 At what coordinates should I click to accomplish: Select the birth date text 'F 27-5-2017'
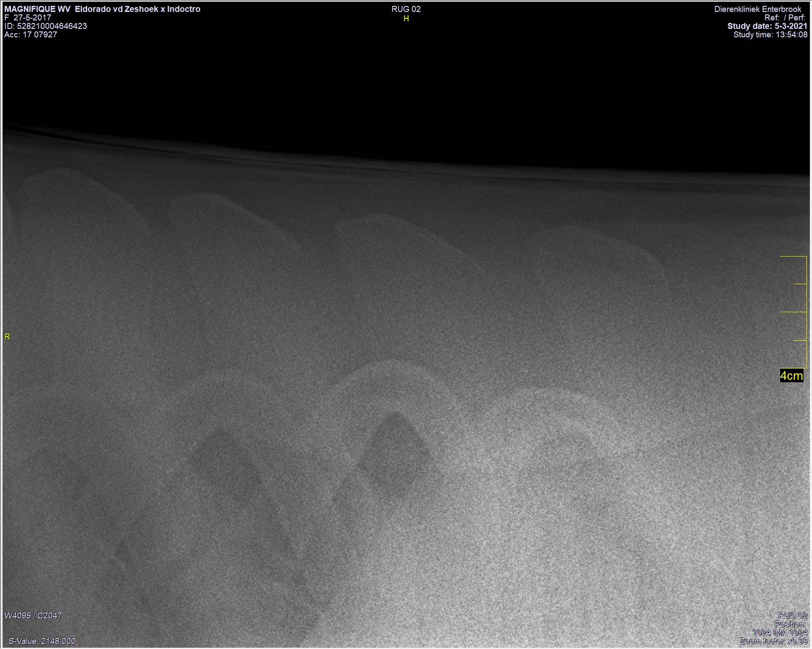coord(28,17)
